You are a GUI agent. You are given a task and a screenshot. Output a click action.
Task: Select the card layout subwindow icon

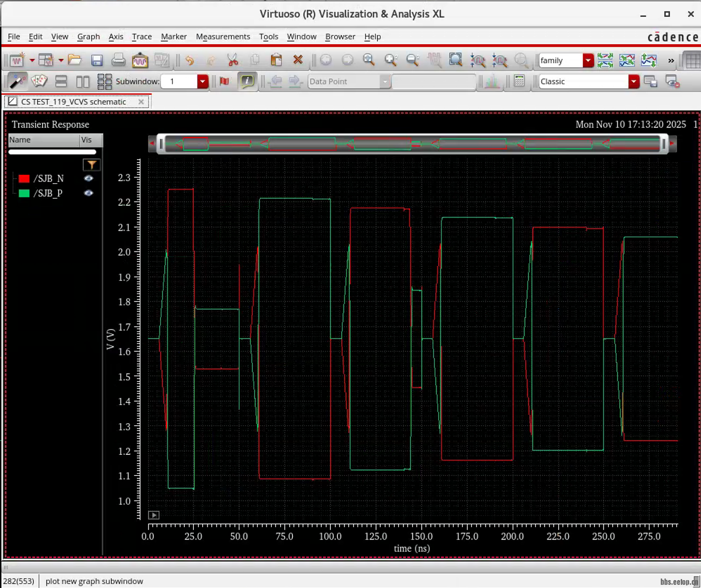point(40,81)
